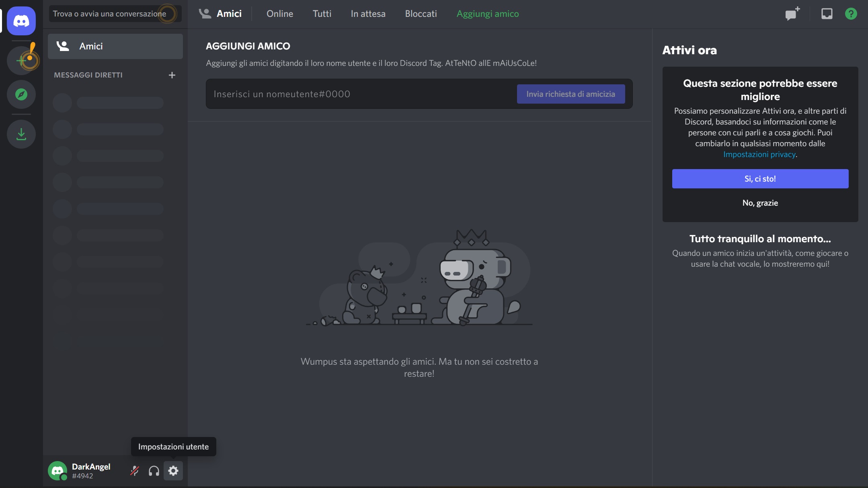Open Impostazioni privacy link
868x488 pixels.
click(x=759, y=154)
